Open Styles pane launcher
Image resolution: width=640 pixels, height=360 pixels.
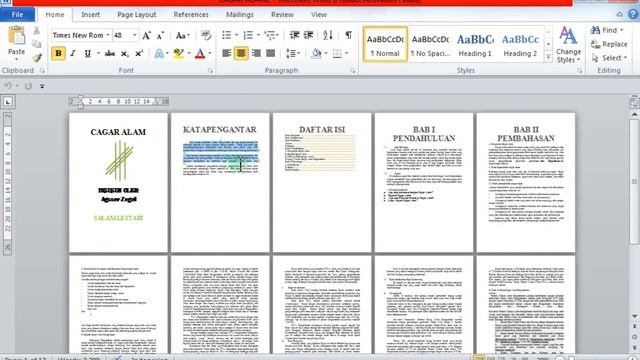579,71
